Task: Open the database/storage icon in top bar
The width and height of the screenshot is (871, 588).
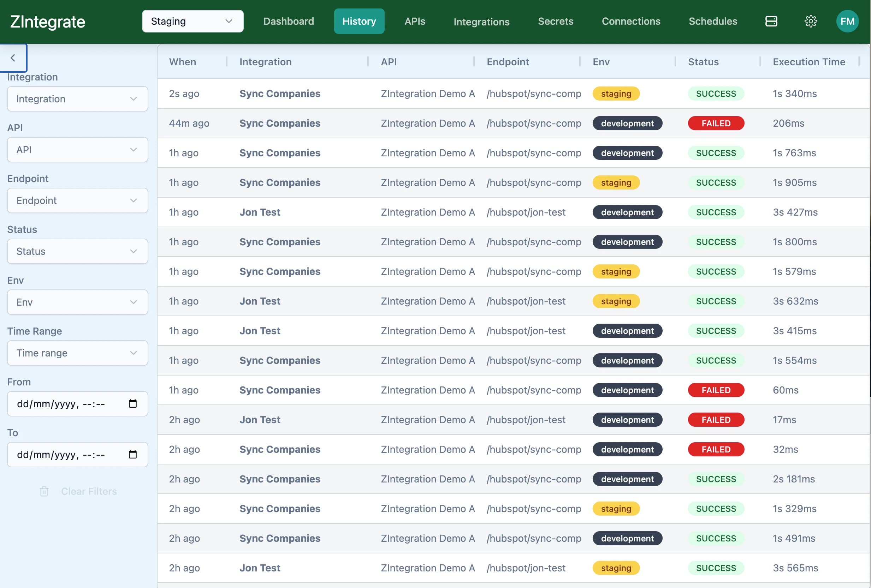Action: [x=771, y=21]
